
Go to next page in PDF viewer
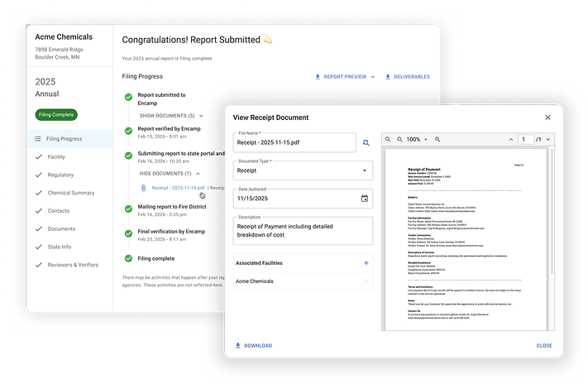[549, 140]
